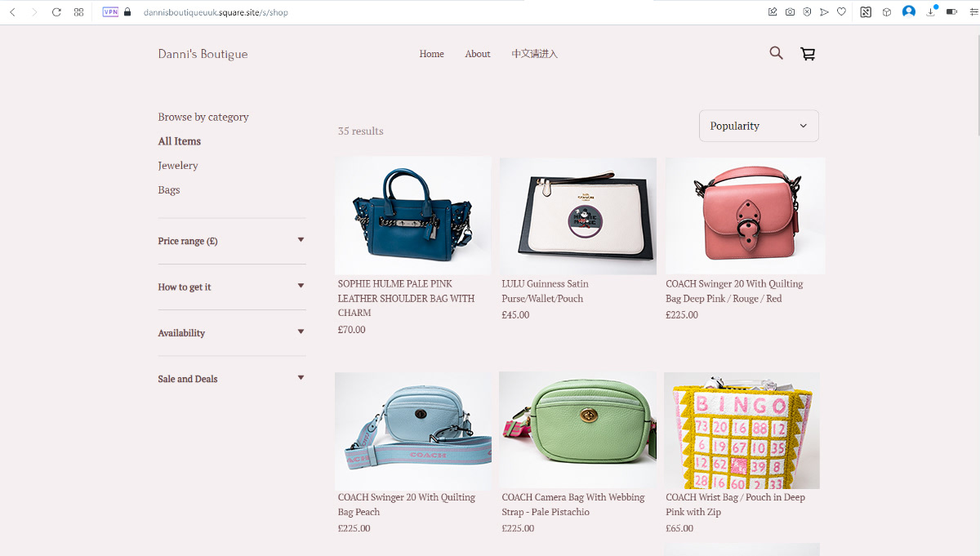Click the browser forward arrow
980x556 pixels.
click(34, 12)
